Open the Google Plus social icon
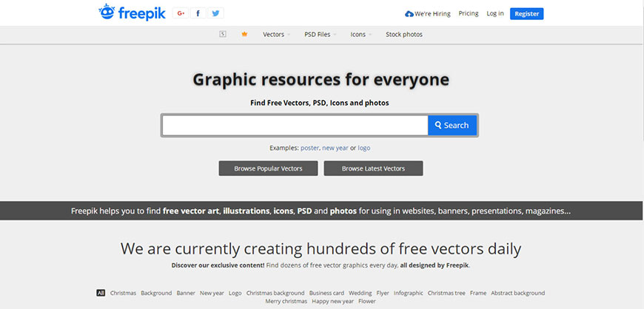The width and height of the screenshot is (644, 309). tap(181, 13)
